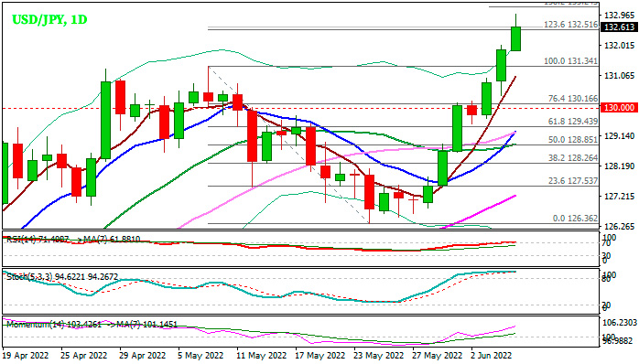Click the 11 May 2022 date label
This screenshot has width=639, height=364.
pos(261,356)
